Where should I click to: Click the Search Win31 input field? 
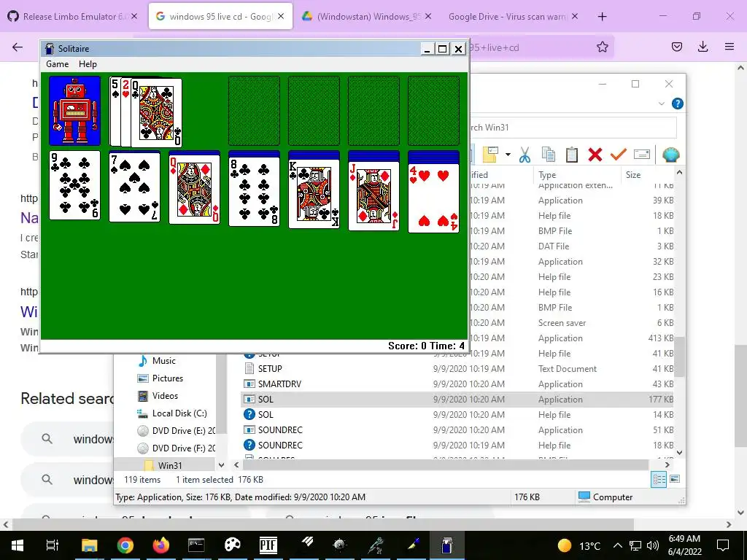[x=573, y=127]
